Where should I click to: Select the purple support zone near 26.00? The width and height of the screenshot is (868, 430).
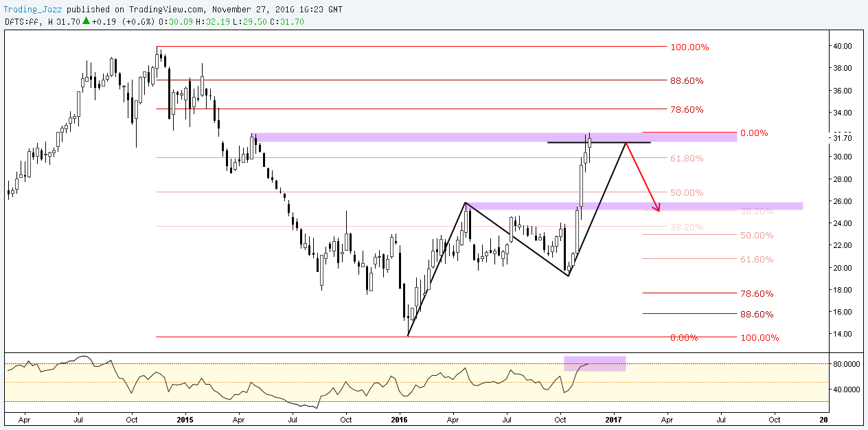tap(635, 206)
